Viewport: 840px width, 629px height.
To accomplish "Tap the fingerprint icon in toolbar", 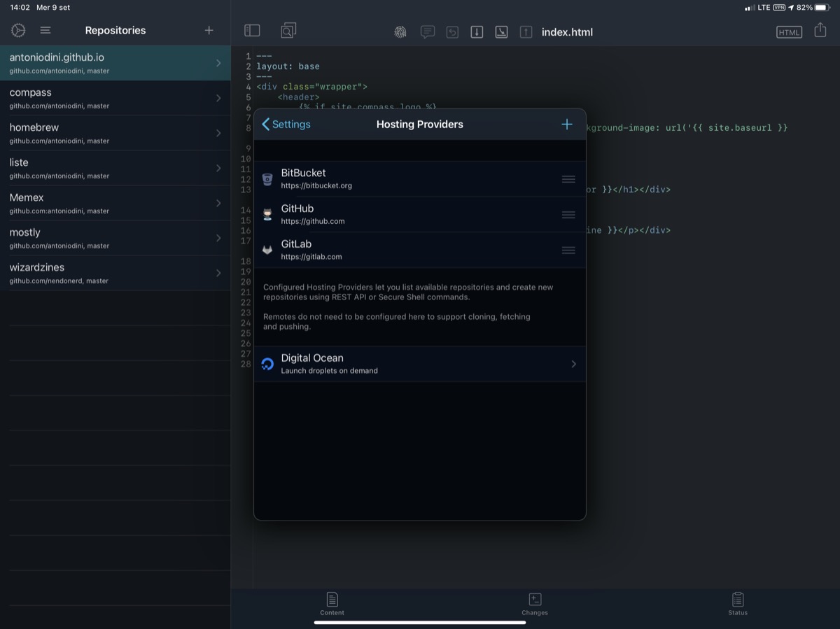I will coord(400,32).
